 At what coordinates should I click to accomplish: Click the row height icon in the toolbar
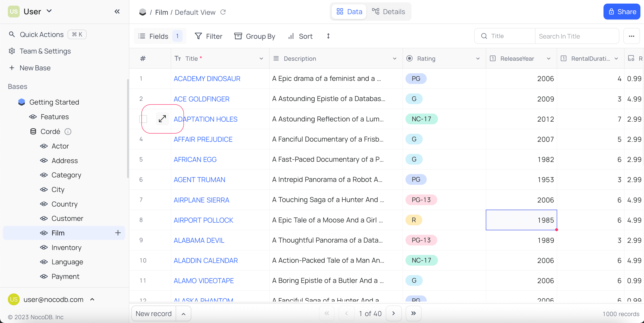pyautogui.click(x=328, y=36)
